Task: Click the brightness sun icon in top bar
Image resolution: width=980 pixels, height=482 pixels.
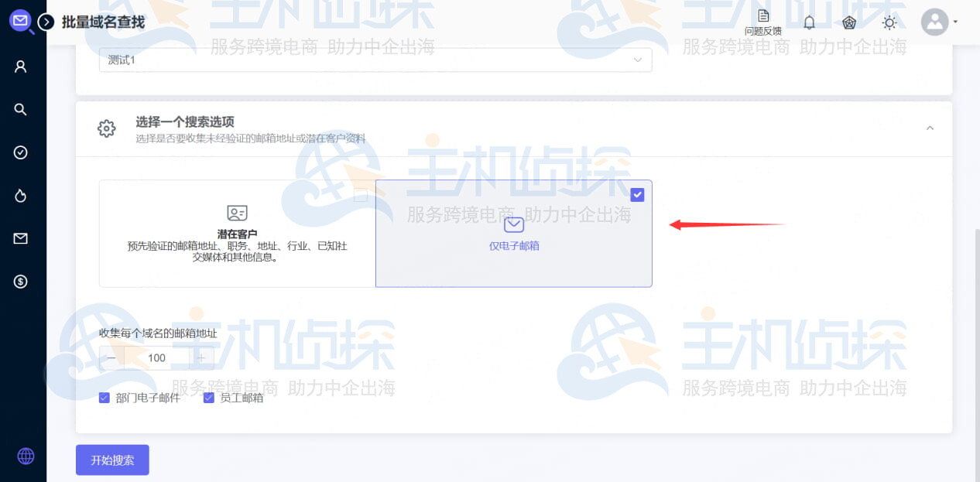Action: (889, 22)
